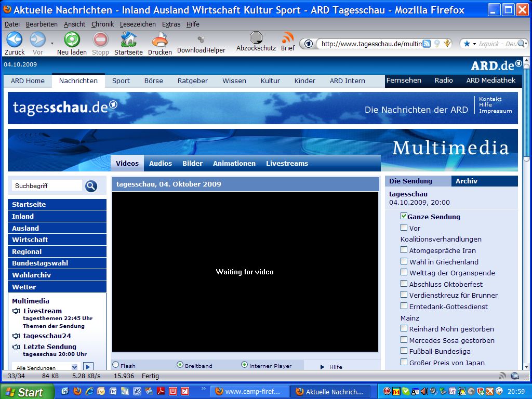Click the Abzockschutz toolbar icon
Screen dimensions: 532x399
click(x=256, y=37)
